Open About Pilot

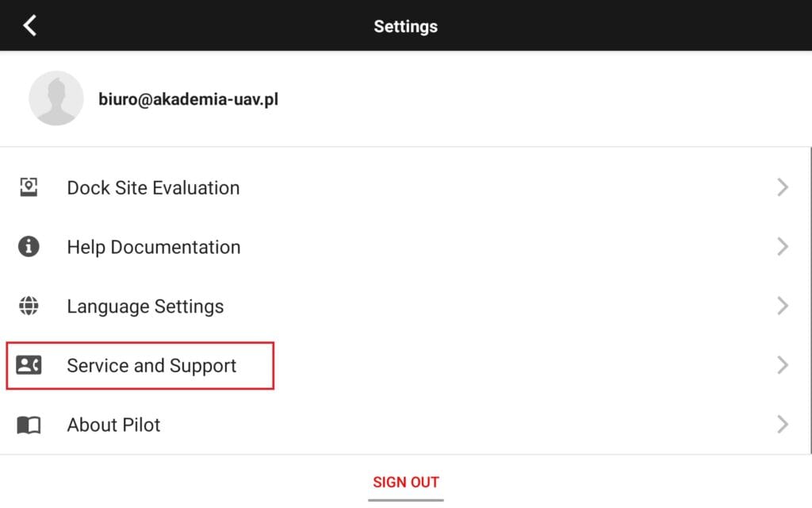pos(113,425)
